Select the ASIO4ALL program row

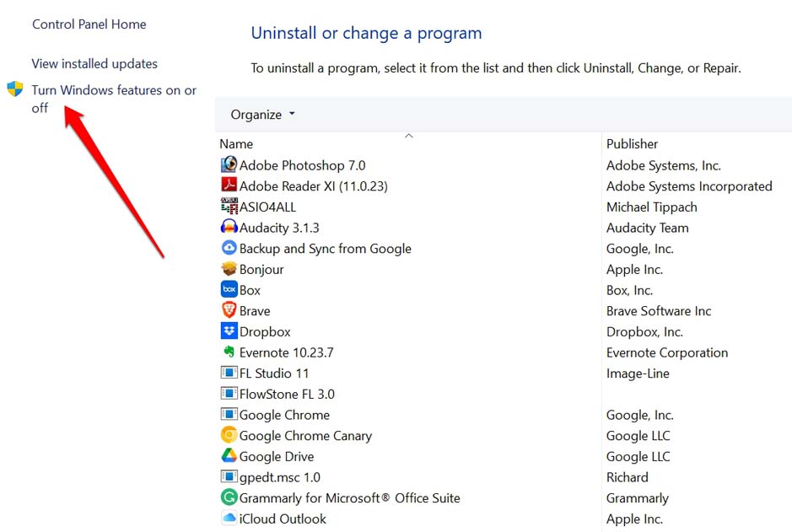point(267,207)
